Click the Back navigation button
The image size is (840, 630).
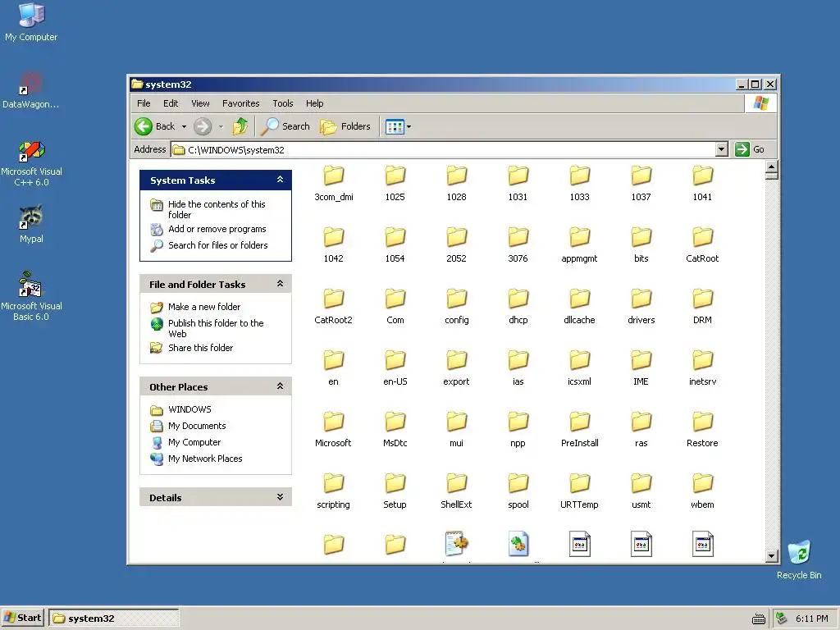coord(155,126)
